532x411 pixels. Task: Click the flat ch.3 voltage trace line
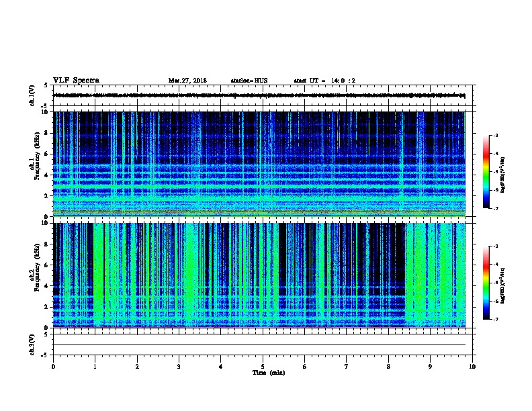click(x=259, y=345)
